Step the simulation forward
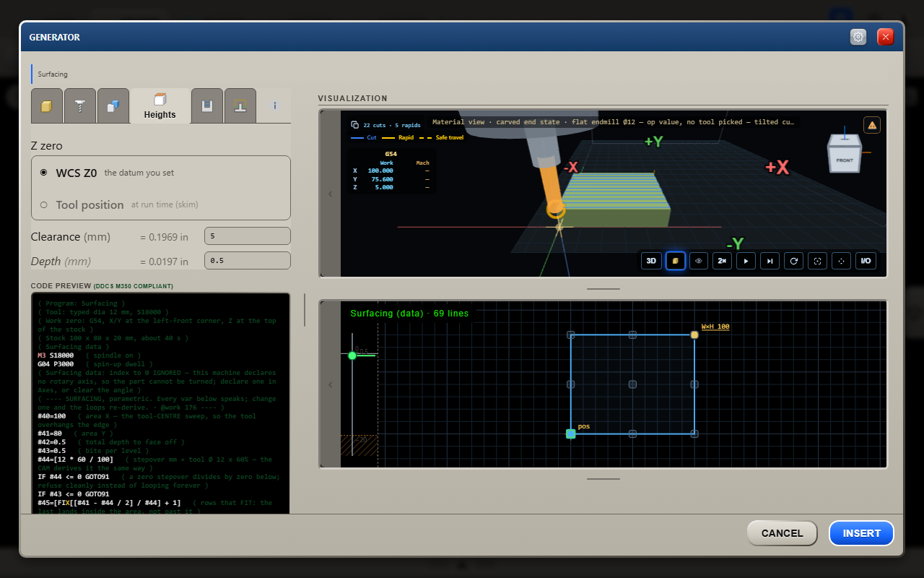The image size is (924, 578). pos(770,261)
